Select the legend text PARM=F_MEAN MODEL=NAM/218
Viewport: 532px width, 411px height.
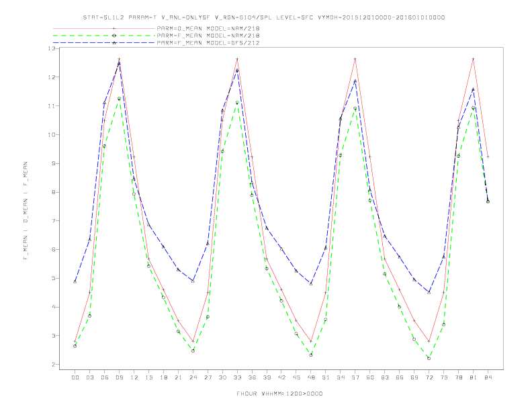coord(208,36)
